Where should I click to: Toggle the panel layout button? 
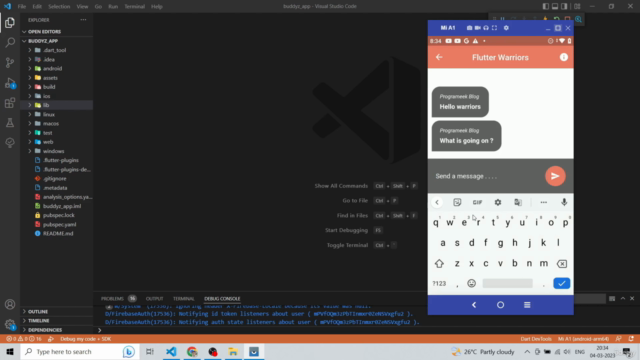click(555, 6)
